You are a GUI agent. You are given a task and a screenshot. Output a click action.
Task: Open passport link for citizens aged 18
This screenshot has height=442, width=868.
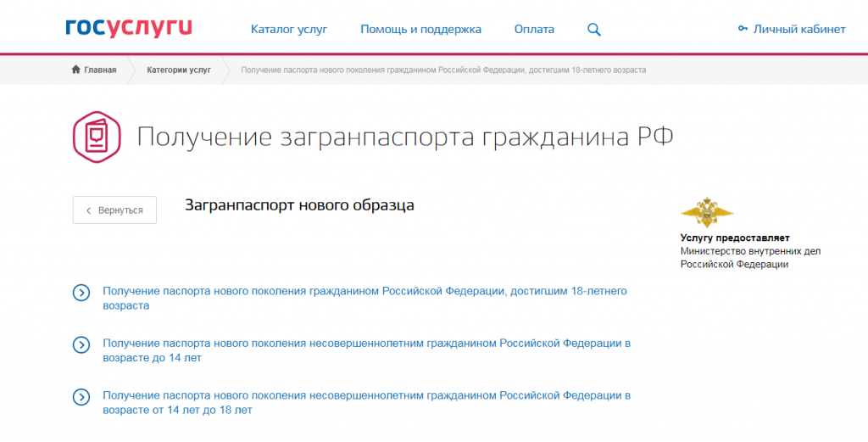(364, 298)
